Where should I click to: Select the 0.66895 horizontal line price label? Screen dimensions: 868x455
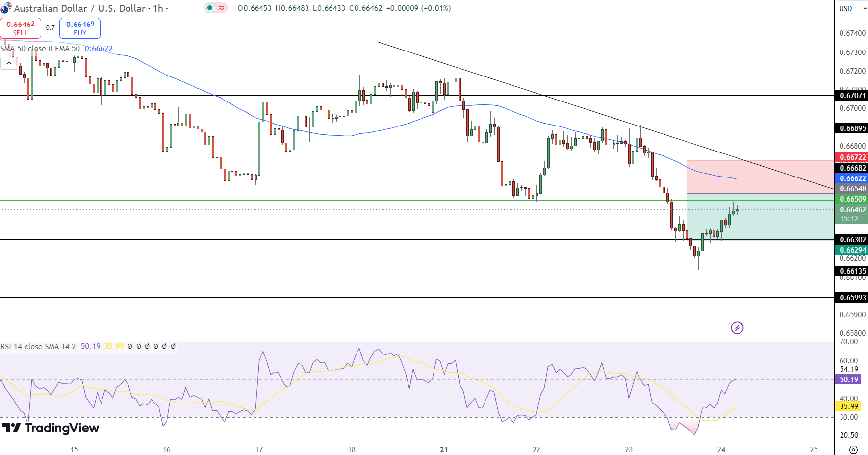(852, 128)
